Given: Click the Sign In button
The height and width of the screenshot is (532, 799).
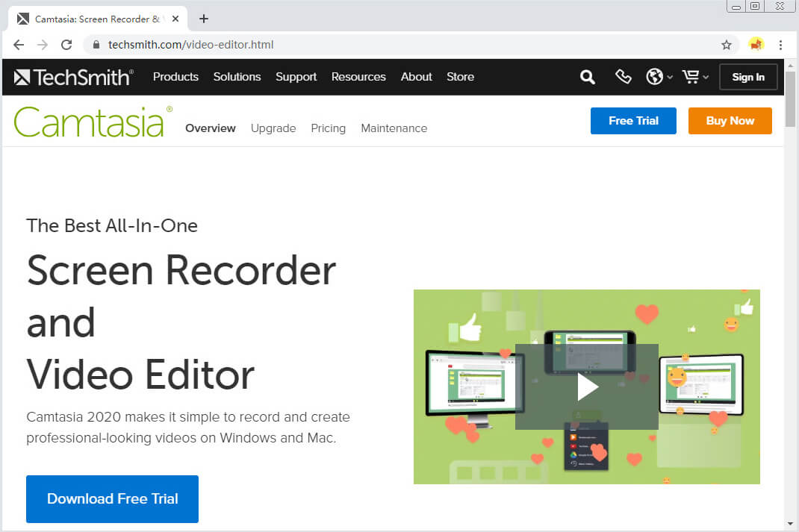Looking at the screenshot, I should [748, 77].
